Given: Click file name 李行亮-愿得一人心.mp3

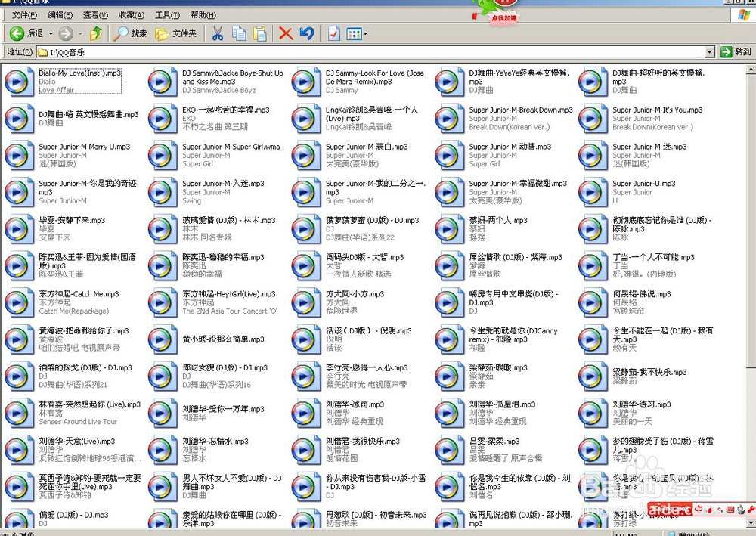Looking at the screenshot, I should (367, 367).
